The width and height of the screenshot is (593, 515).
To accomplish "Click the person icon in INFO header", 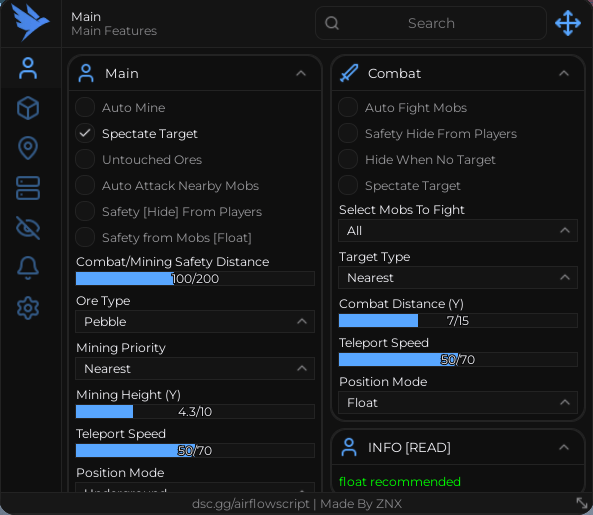I will pos(349,447).
